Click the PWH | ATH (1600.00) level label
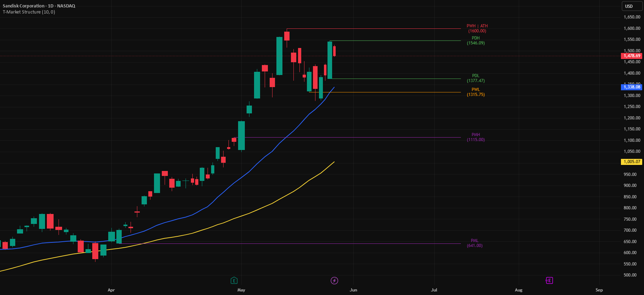 point(477,28)
